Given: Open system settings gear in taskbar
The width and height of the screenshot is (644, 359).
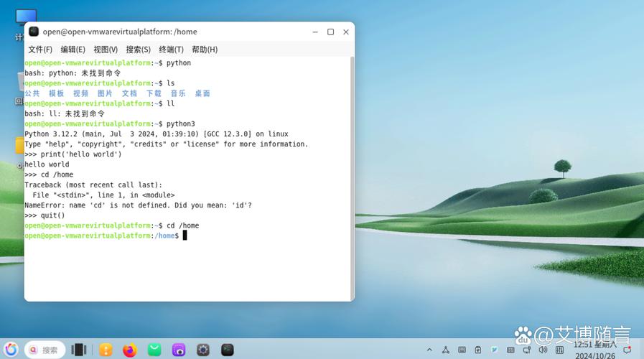Looking at the screenshot, I should (x=203, y=350).
